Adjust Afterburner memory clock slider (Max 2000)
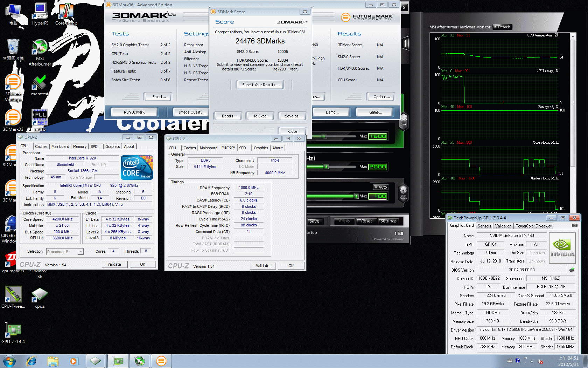 (326, 166)
